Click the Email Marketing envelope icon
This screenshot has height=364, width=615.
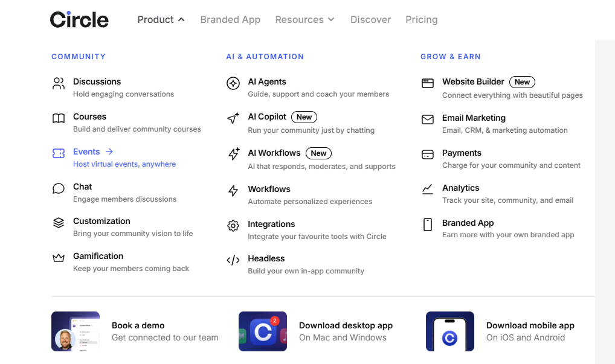pos(428,120)
